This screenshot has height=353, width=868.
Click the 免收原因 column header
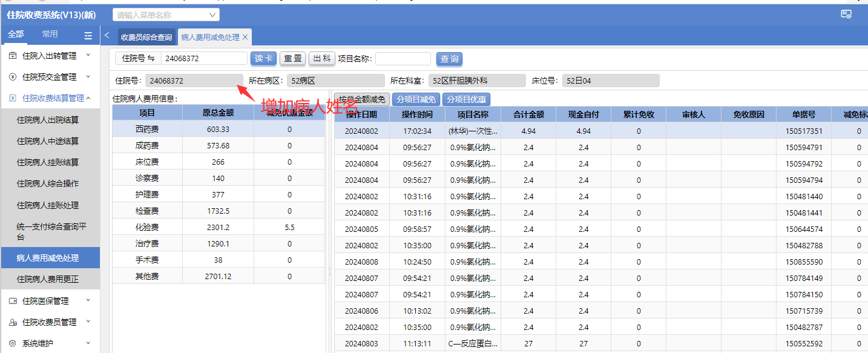tap(749, 114)
